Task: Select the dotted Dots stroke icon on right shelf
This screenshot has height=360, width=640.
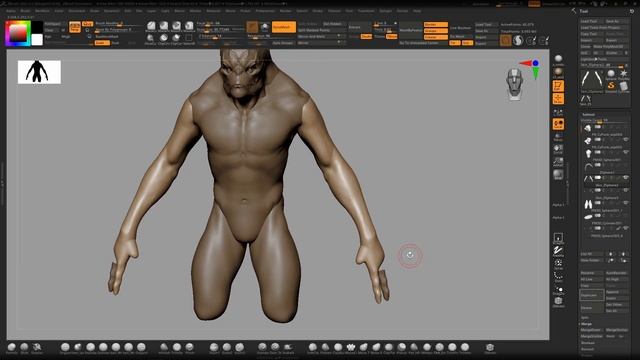Action: pos(558,276)
